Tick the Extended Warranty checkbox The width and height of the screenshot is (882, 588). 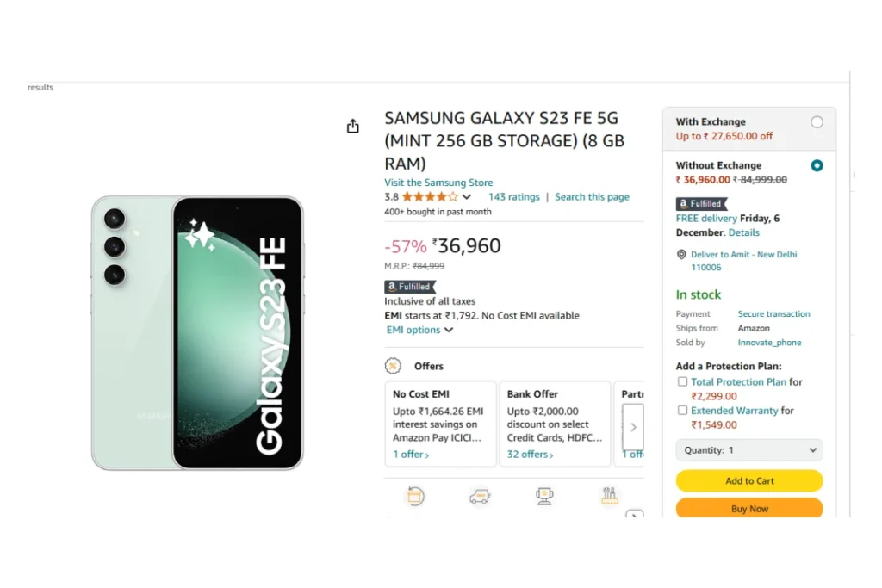pyautogui.click(x=682, y=411)
